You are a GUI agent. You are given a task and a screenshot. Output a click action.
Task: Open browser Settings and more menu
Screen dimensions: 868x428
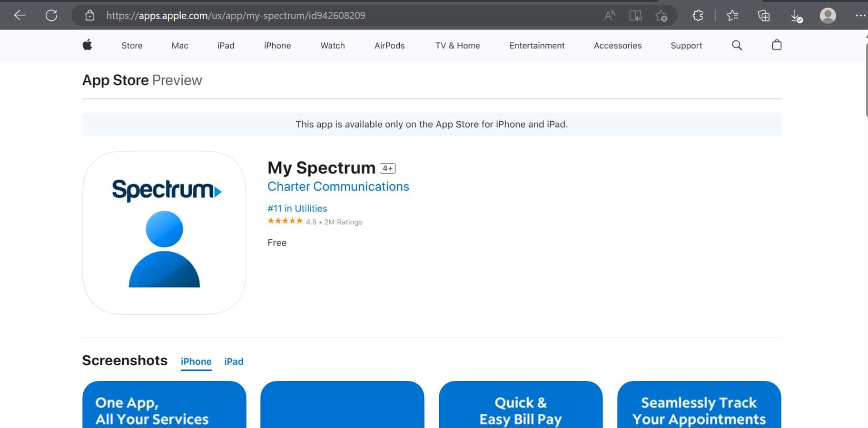tap(860, 15)
